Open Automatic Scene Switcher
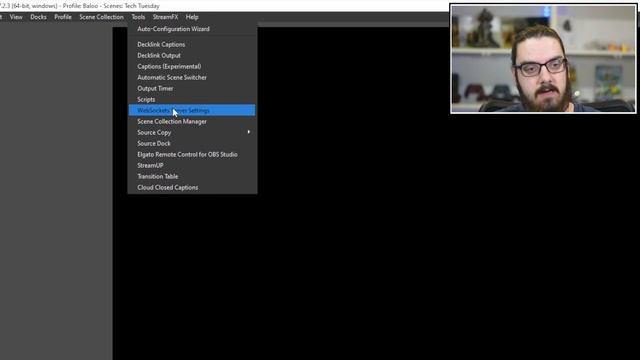Viewport: 640px width, 360px height. click(192, 78)
